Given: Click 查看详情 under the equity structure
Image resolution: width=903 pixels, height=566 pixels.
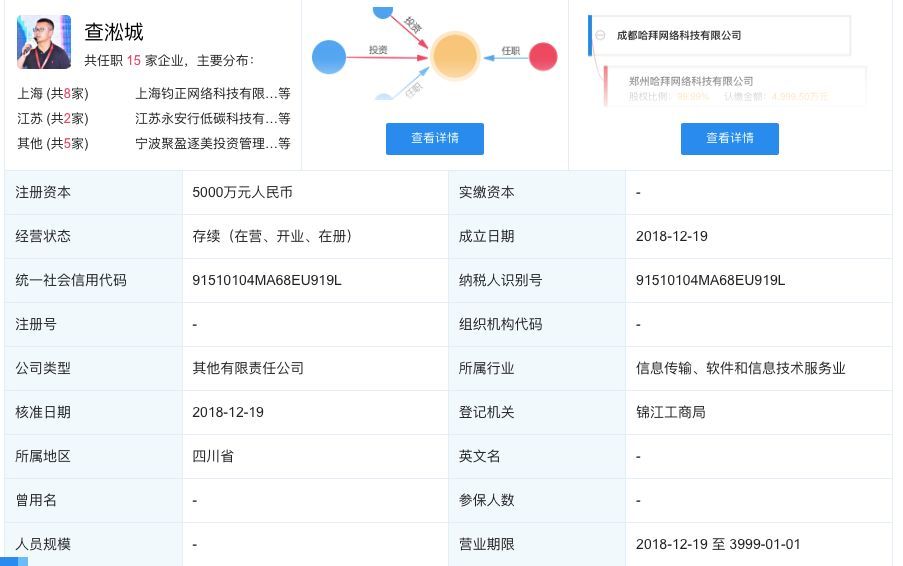Looking at the screenshot, I should [x=730, y=138].
